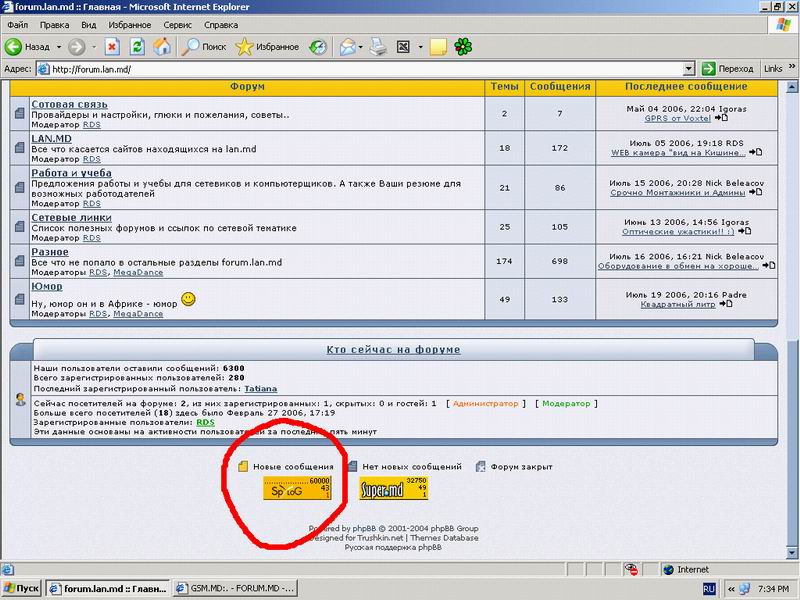This screenshot has width=800, height=600.
Task: Click the yellow SpyLOG counter banner
Action: 297,488
